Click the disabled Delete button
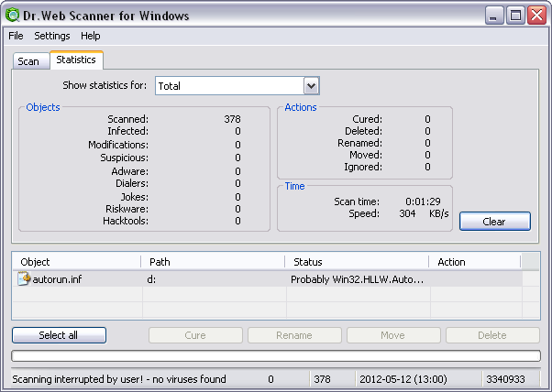The image size is (552, 392). (492, 335)
